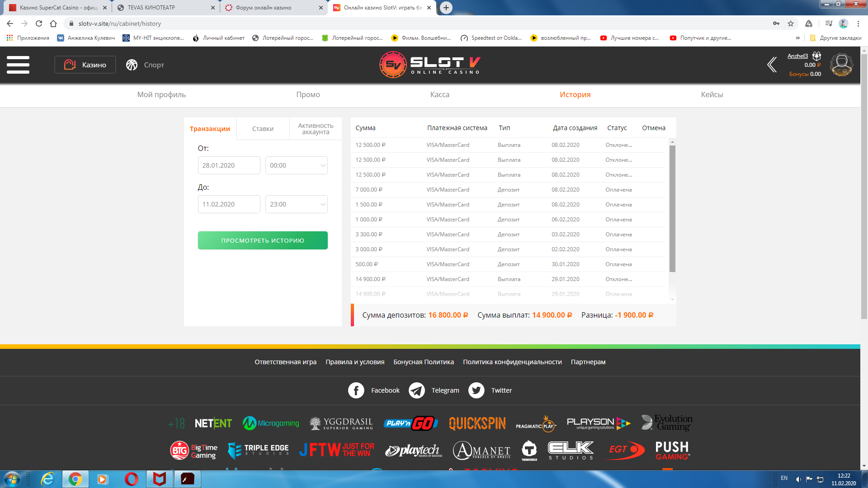Launch Opera from the taskbar
Image resolution: width=868 pixels, height=488 pixels.
[x=132, y=479]
